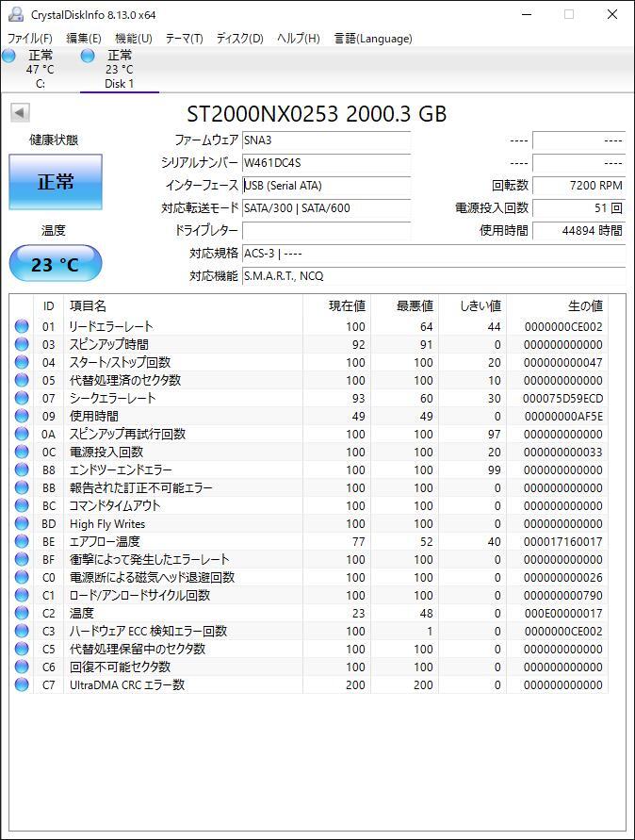Click raw value 00000000AF5E

(563, 417)
